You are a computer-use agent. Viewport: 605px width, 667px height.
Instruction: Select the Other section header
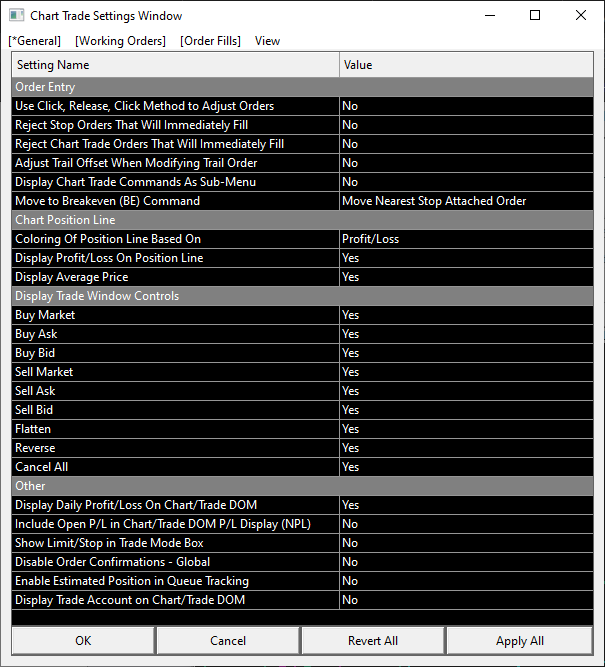click(302, 486)
